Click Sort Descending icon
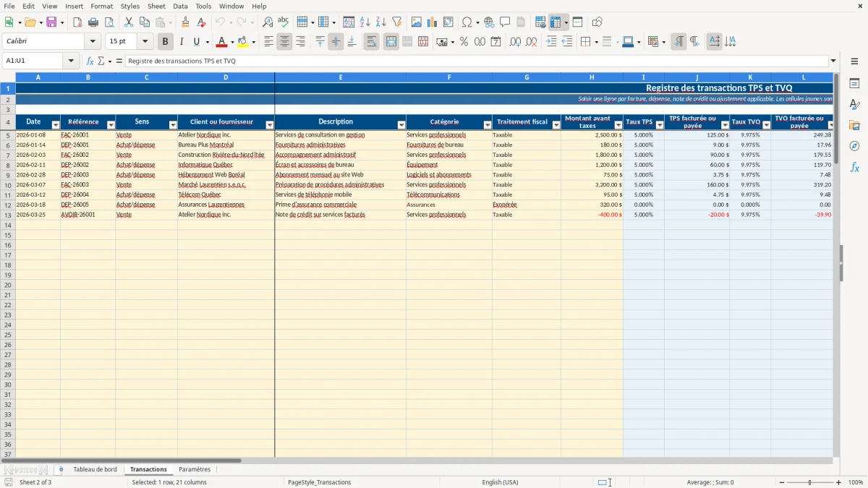The width and height of the screenshot is (868, 488). [x=381, y=22]
